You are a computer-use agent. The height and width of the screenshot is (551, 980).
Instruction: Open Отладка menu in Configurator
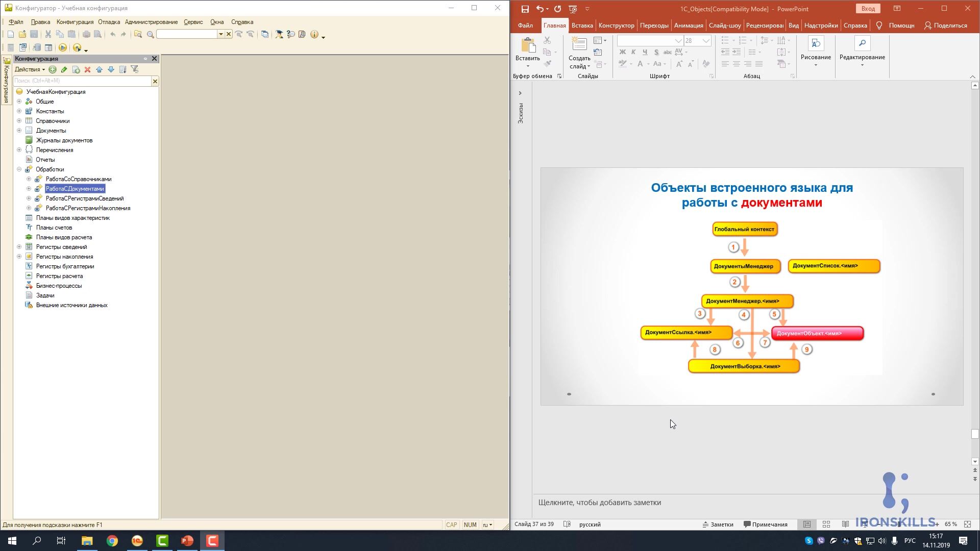click(109, 22)
